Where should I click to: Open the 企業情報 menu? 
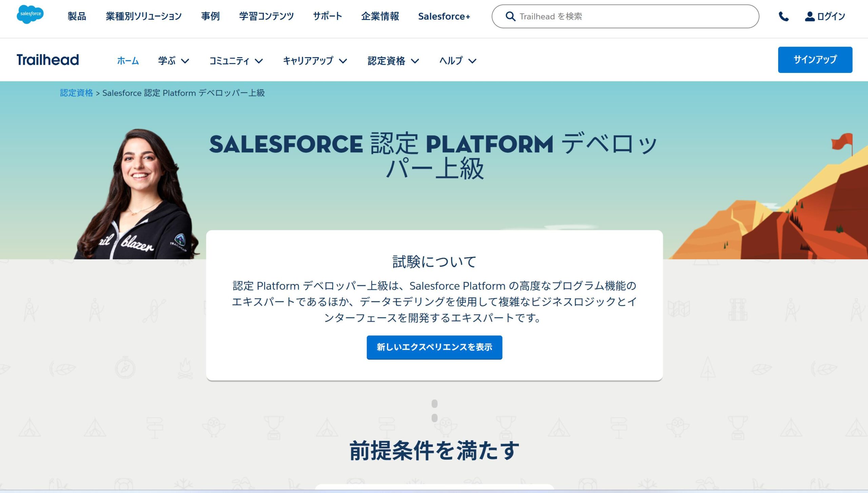click(x=380, y=16)
